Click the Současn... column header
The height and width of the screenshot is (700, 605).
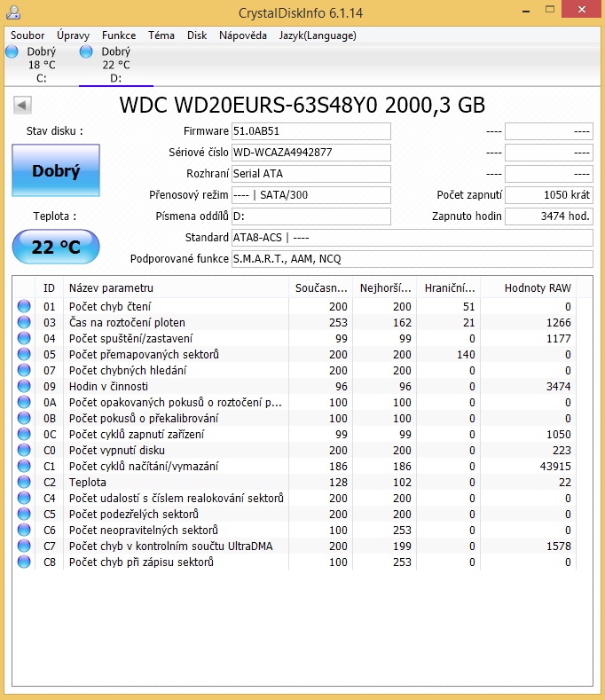pyautogui.click(x=320, y=288)
